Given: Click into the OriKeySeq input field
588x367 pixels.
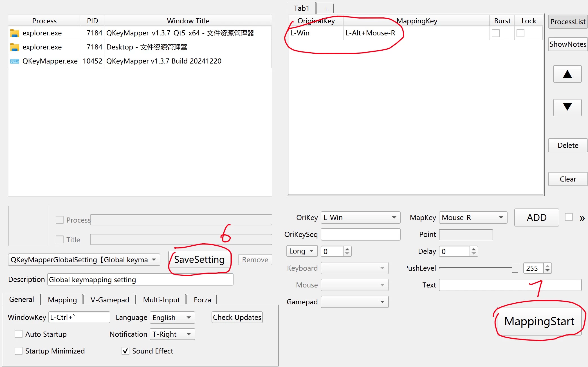Looking at the screenshot, I should (x=360, y=234).
